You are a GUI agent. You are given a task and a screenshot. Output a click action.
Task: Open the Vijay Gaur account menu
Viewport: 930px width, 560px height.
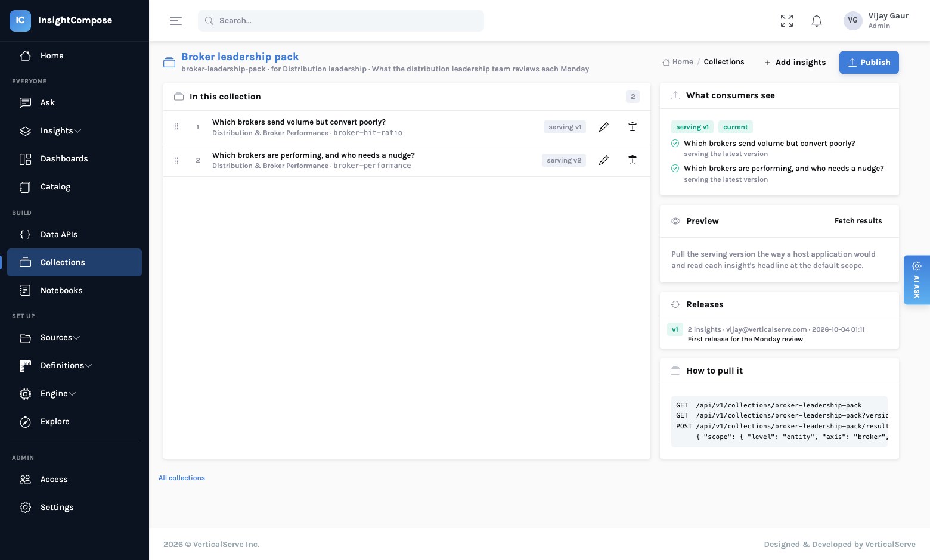[x=876, y=21]
